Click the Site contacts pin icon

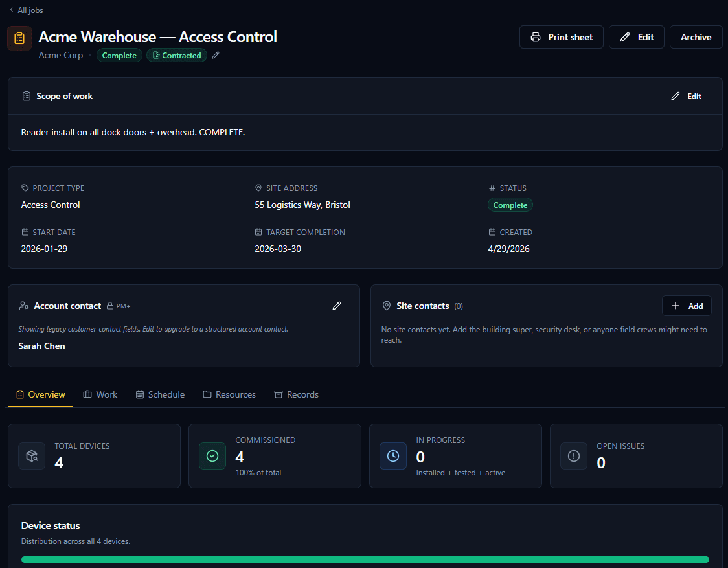tap(386, 306)
